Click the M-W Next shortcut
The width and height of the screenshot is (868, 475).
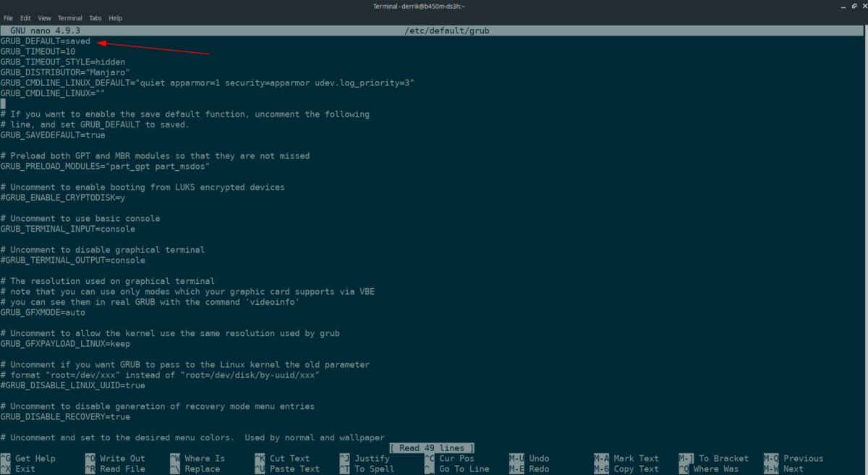pos(783,469)
